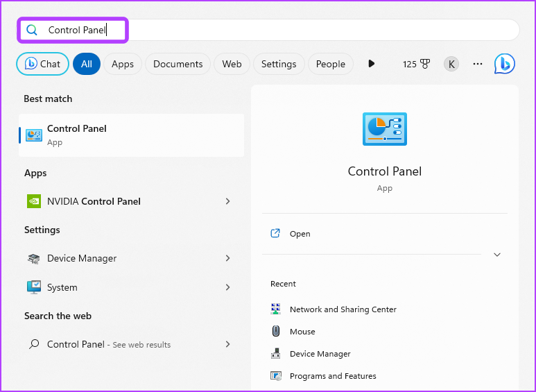Switch to the Documents filter tab
Viewport: 536px width, 392px height.
[178, 64]
